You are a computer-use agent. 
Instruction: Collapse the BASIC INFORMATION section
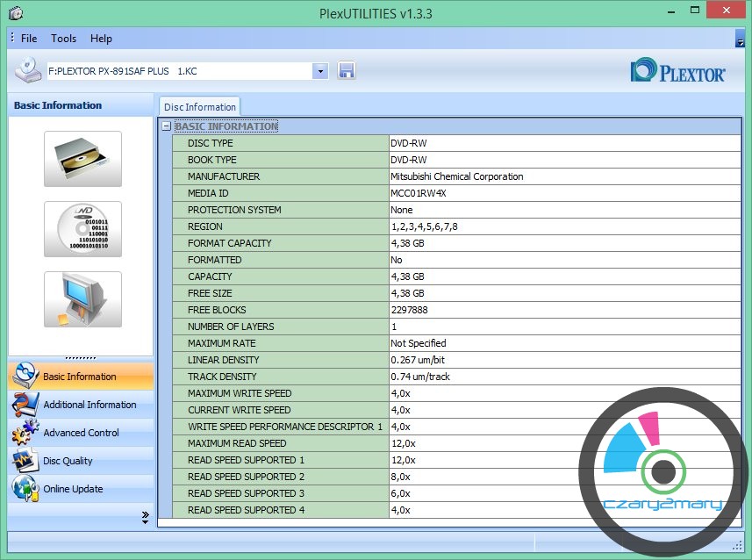click(166, 126)
